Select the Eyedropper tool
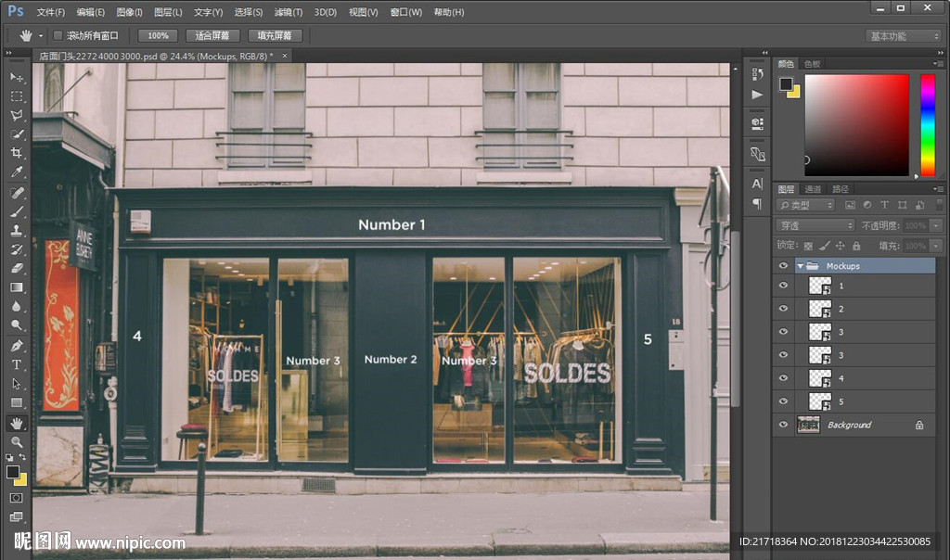The width and height of the screenshot is (950, 560). click(17, 172)
